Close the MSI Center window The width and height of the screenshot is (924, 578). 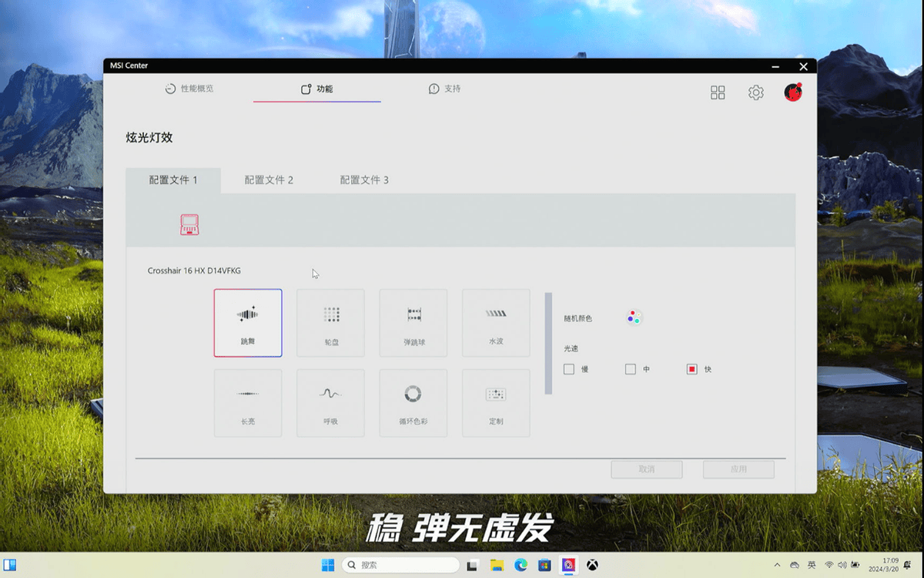point(803,66)
